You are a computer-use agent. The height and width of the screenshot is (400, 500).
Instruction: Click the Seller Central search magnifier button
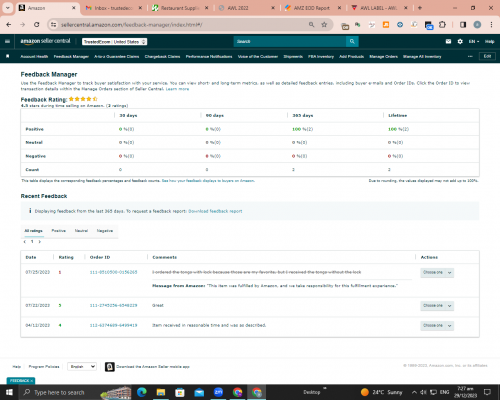352,41
